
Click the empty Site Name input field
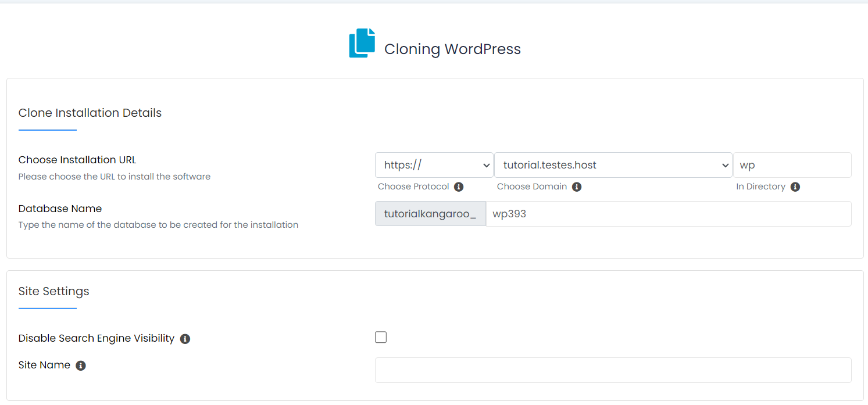[613, 370]
